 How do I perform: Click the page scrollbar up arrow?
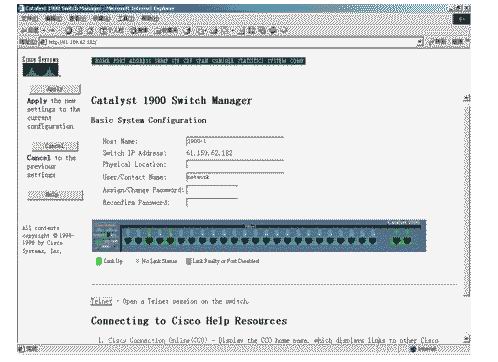467,98
